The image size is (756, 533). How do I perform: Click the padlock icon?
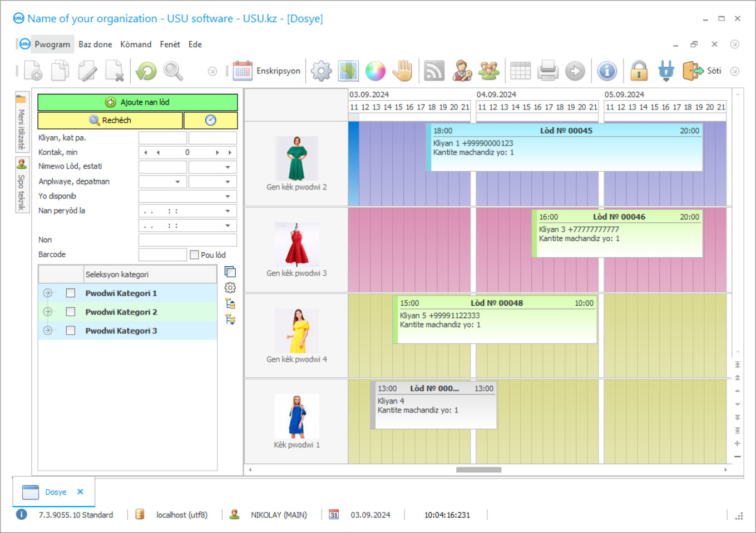click(639, 71)
